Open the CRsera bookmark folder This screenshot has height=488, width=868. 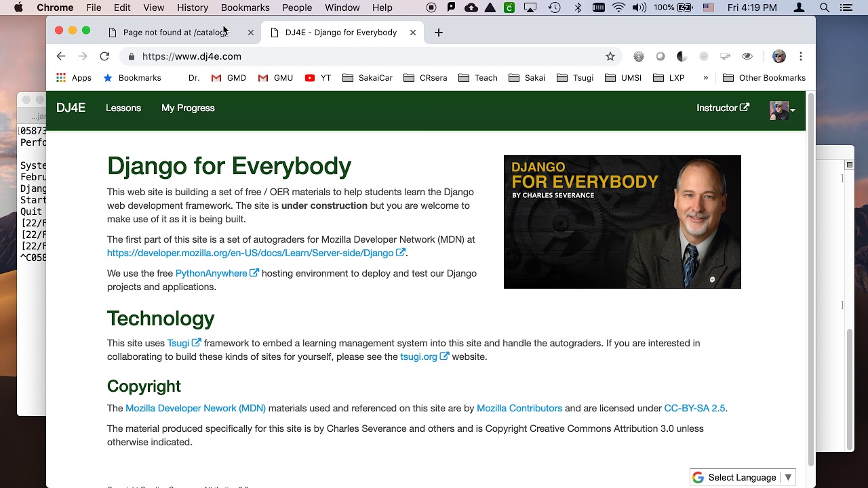point(425,78)
